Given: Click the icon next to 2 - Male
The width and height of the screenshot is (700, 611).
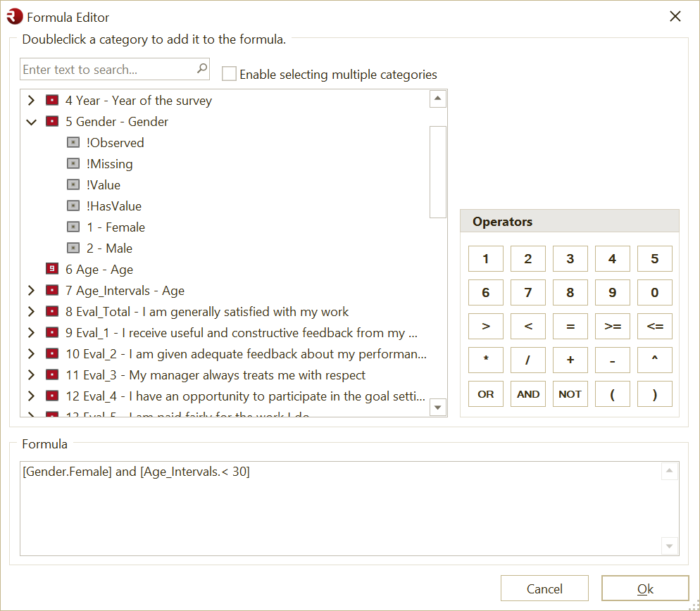Looking at the screenshot, I should [x=74, y=248].
